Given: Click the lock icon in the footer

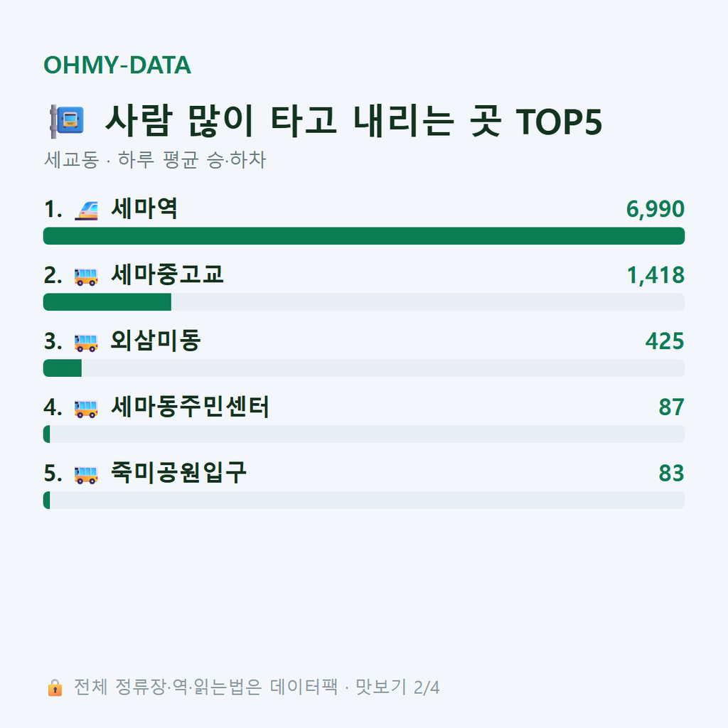Looking at the screenshot, I should point(55,687).
